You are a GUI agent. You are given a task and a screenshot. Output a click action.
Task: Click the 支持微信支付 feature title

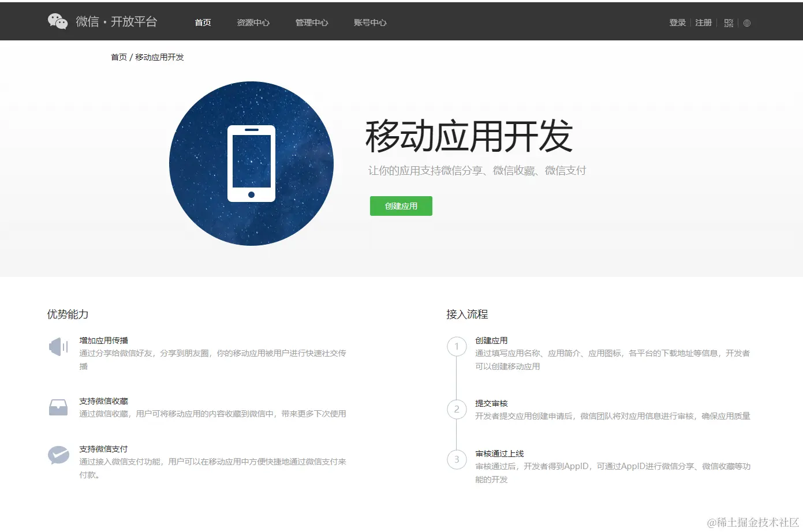coord(104,449)
